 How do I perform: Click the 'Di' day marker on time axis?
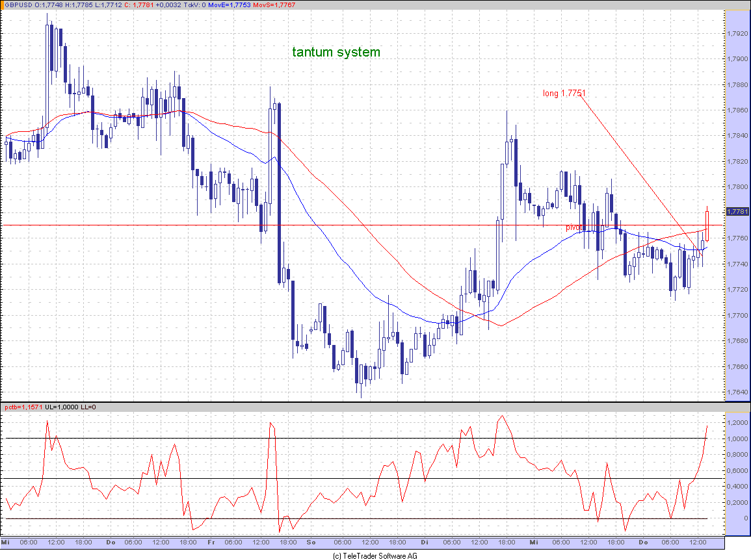click(424, 542)
